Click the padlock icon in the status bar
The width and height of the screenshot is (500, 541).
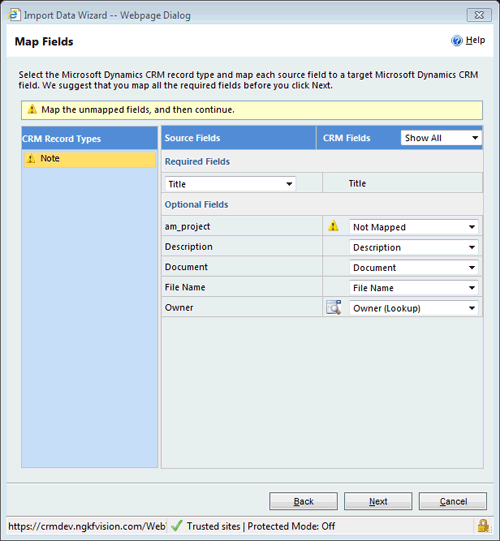[x=483, y=526]
